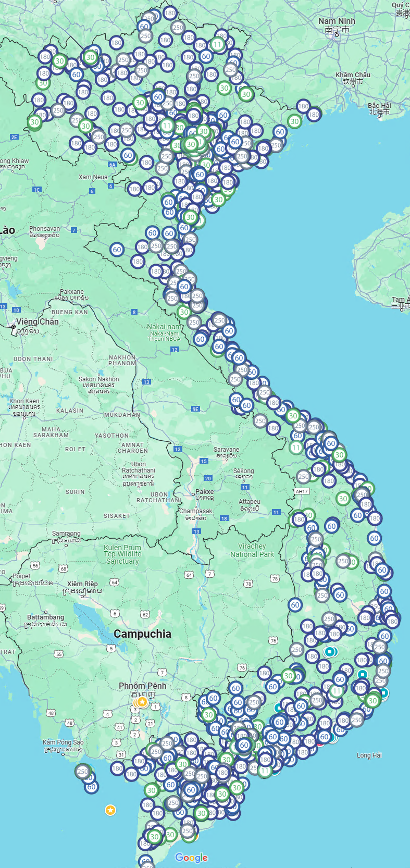Click the yellow star marker in the sea

point(110,810)
